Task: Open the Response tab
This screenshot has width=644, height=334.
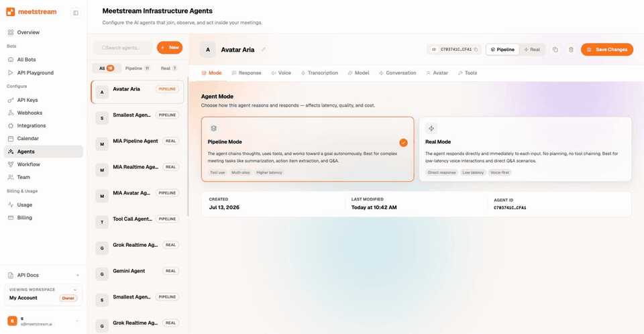Action: [x=246, y=72]
